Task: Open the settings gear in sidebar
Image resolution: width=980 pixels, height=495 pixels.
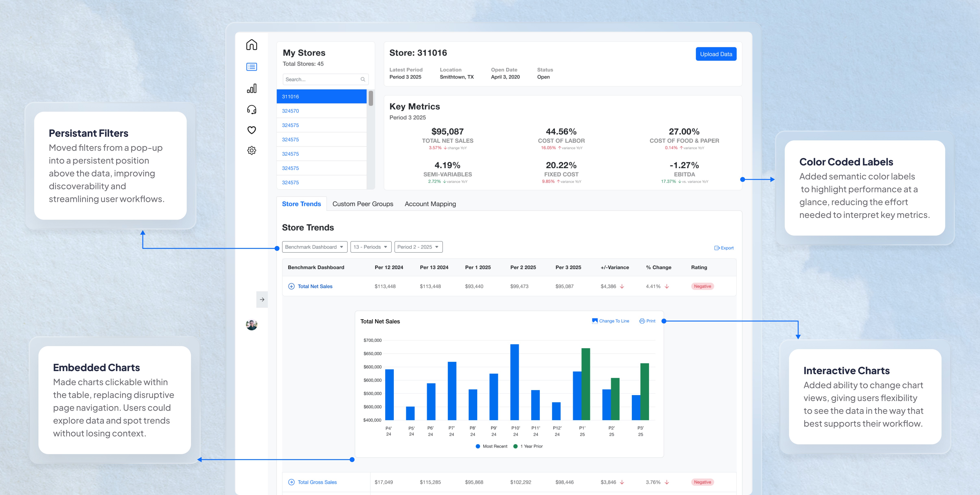Action: (251, 150)
